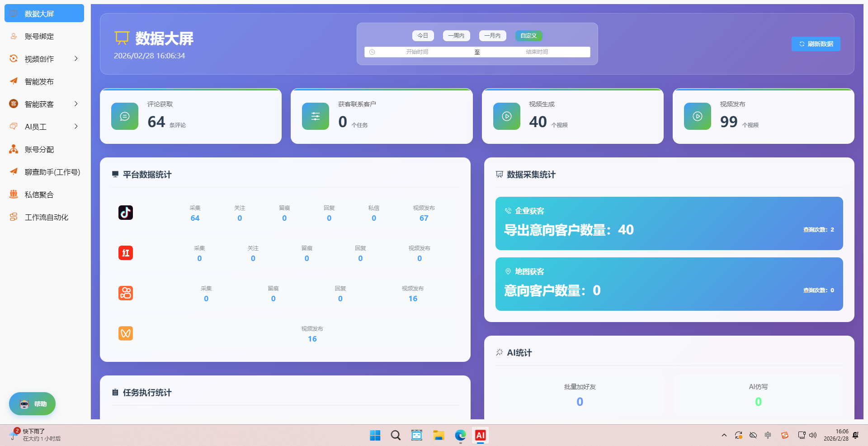Click the 私信聚合 group icon

pos(14,194)
